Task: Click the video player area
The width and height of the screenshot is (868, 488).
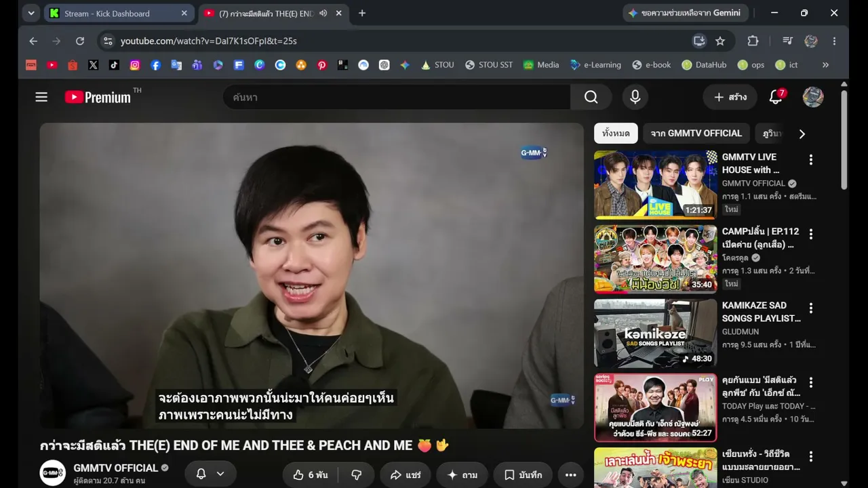Action: click(x=311, y=275)
